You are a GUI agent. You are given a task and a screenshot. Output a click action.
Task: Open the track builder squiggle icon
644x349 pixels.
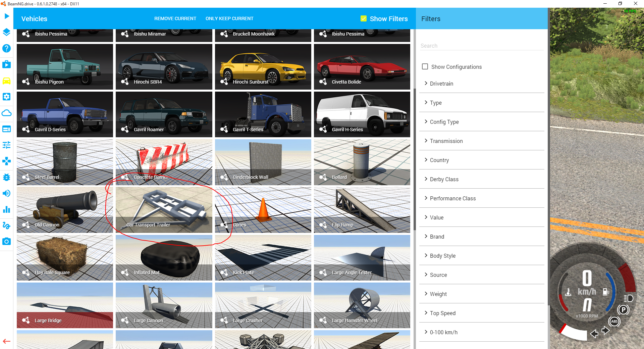6,226
